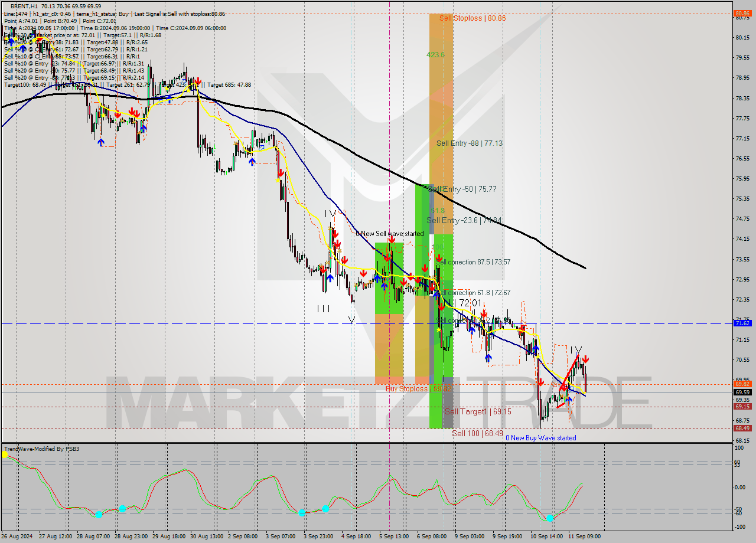756x543 pixels.
Task: Click the indicator '-60' axis level
Action: tap(738, 513)
